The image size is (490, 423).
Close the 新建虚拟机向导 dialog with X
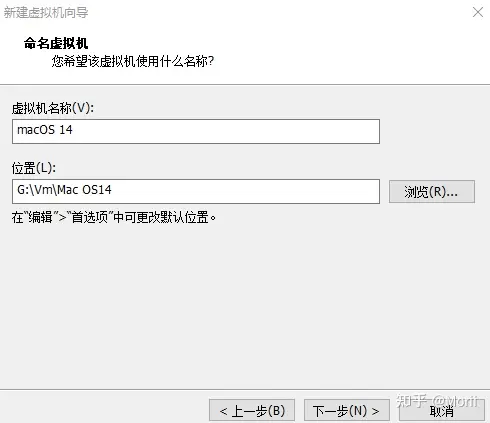pos(478,12)
